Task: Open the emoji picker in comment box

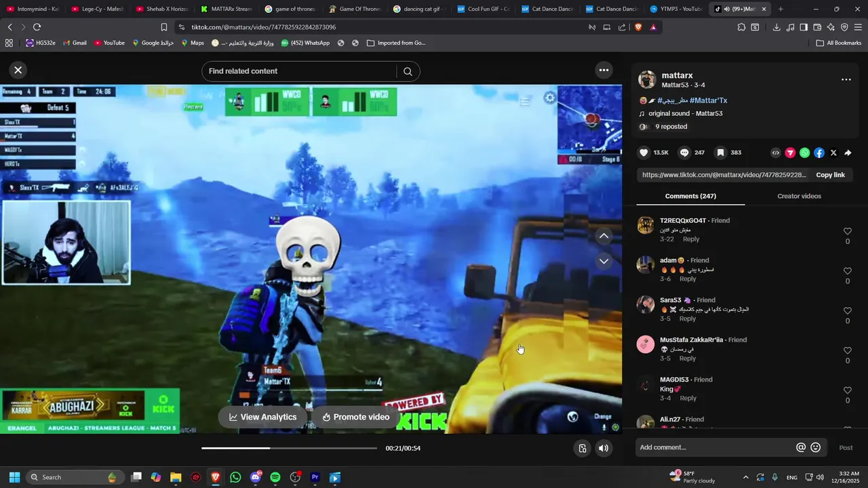Action: [x=816, y=447]
